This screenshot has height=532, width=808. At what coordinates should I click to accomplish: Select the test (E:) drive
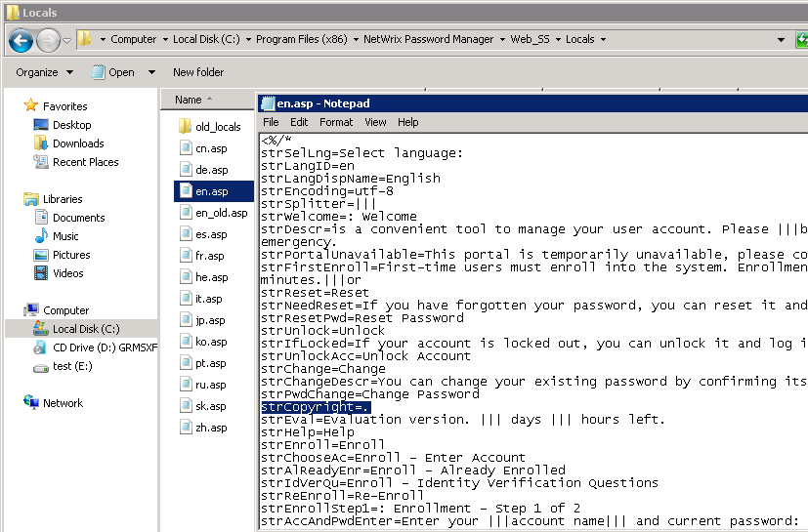(x=41, y=367)
